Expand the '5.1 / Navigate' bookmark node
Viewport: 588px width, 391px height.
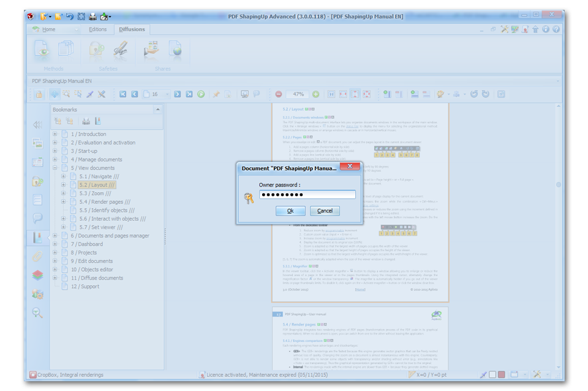63,176
